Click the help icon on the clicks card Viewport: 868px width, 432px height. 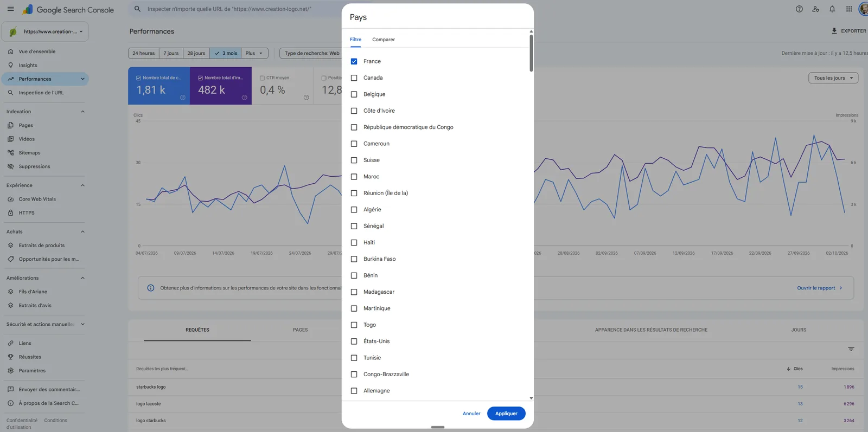(183, 98)
